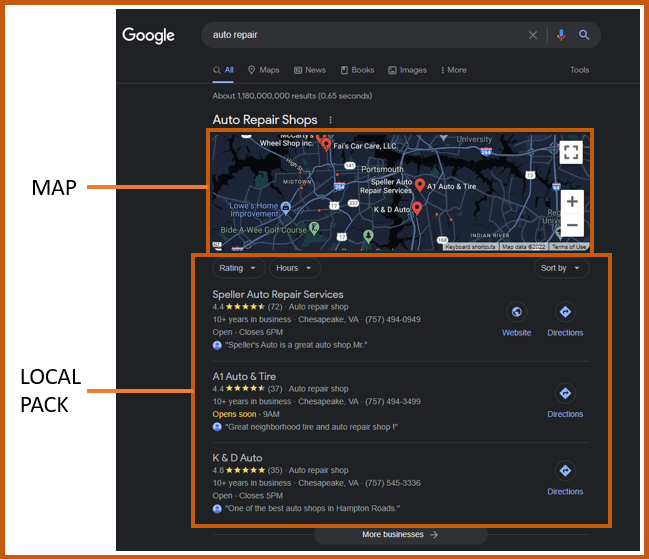Open the Sort by dropdown
The width and height of the screenshot is (649, 559).
pyautogui.click(x=561, y=268)
